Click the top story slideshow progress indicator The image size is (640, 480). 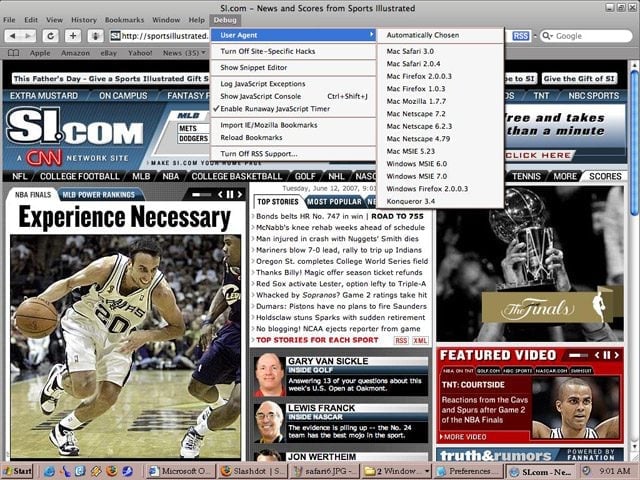point(202,195)
